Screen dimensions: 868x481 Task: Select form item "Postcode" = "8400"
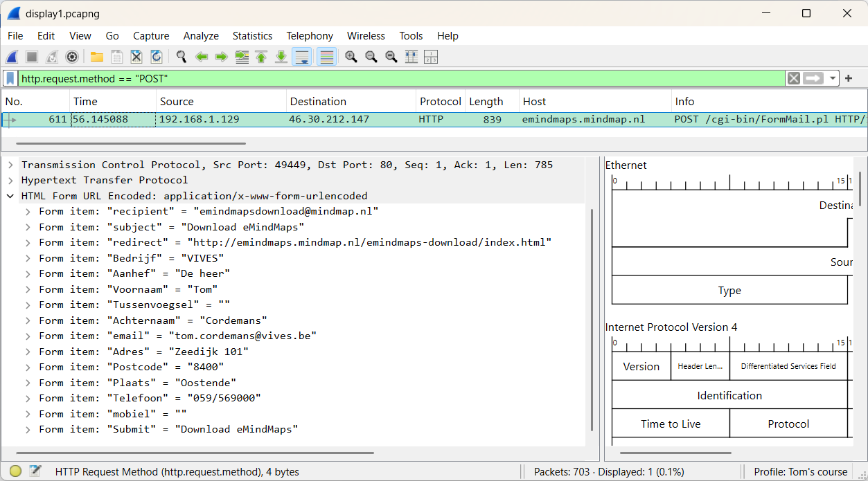tap(132, 367)
